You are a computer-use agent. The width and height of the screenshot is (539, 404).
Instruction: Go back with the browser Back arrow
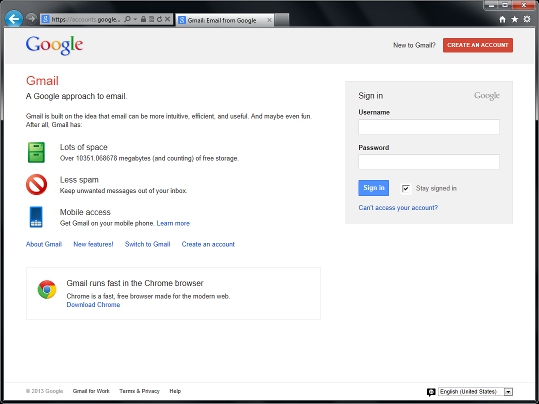[14, 19]
